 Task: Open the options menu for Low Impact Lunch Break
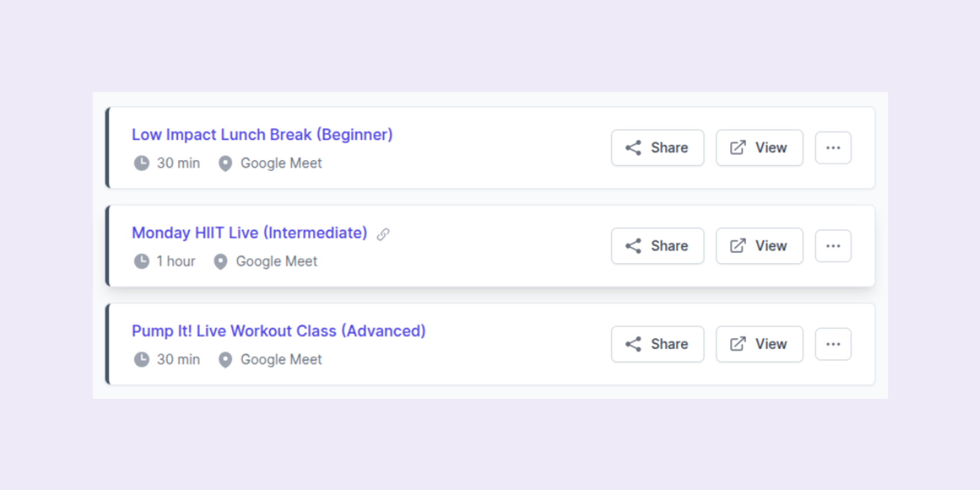[x=833, y=147]
